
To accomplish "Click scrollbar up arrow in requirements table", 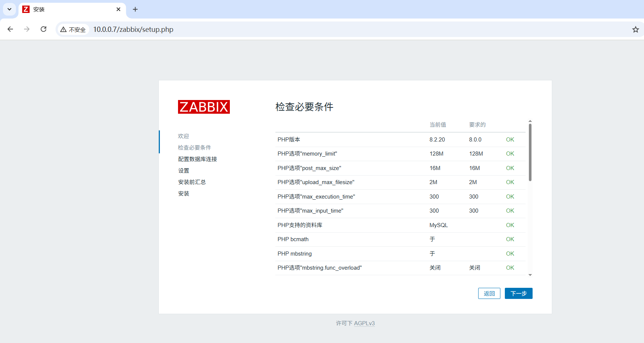I will coord(530,121).
